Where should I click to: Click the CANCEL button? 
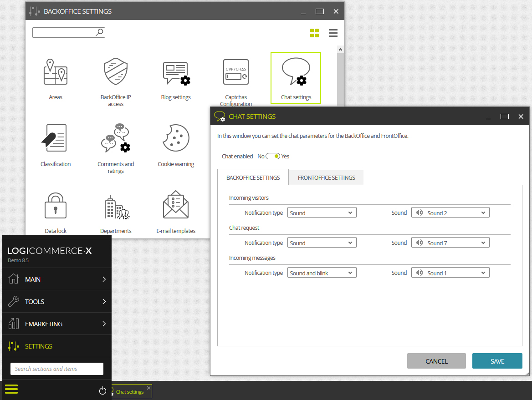coord(436,361)
